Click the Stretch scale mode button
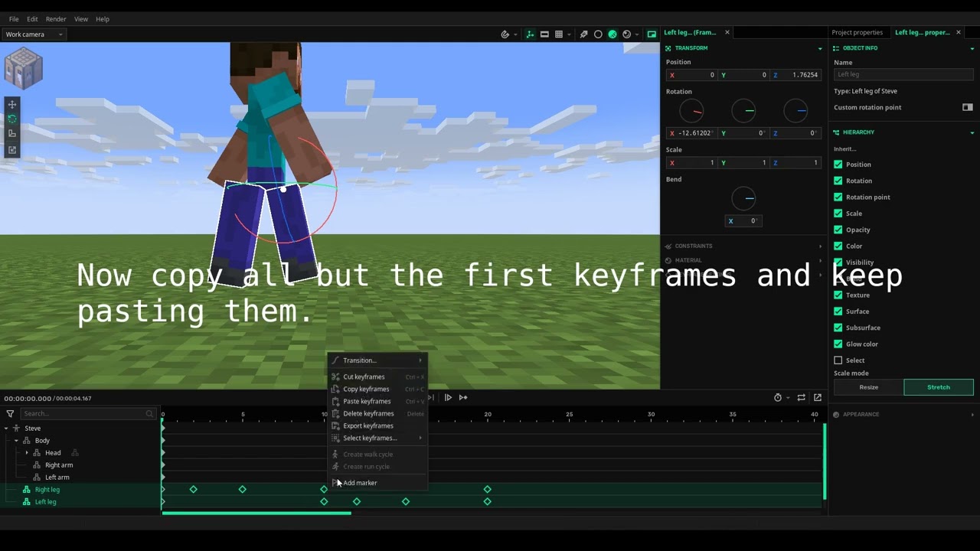The image size is (980, 551). (939, 387)
